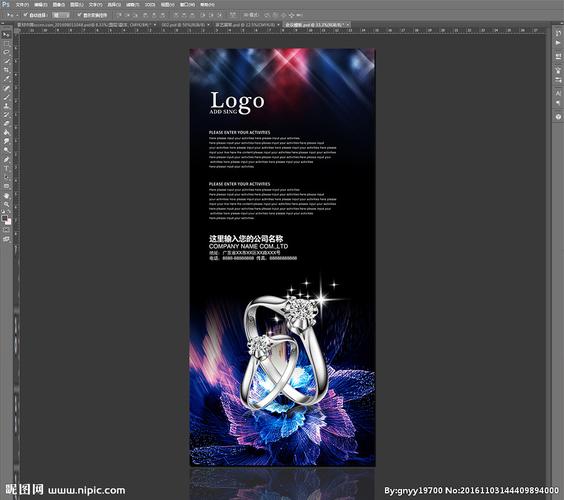Open the 视图 (View) menu

coord(168,4)
